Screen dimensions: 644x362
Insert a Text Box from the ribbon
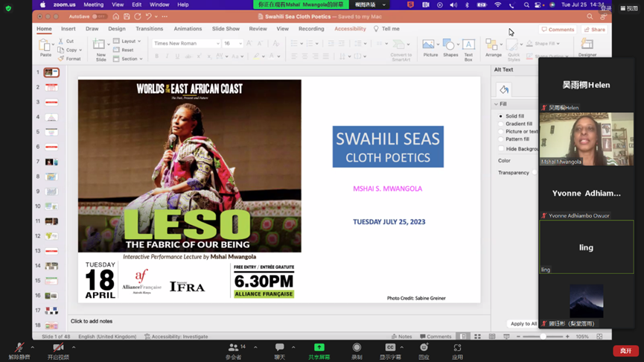click(x=468, y=46)
